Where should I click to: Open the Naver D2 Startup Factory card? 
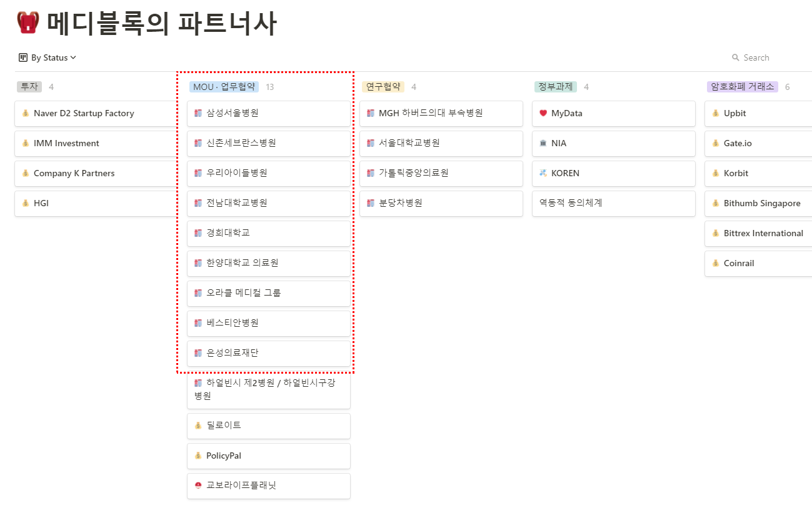coord(96,114)
